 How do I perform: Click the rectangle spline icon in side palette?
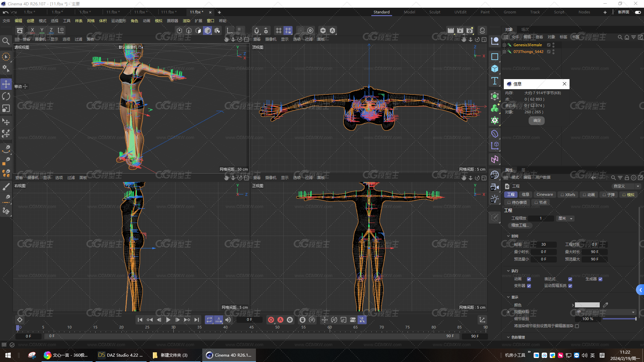pos(494,57)
